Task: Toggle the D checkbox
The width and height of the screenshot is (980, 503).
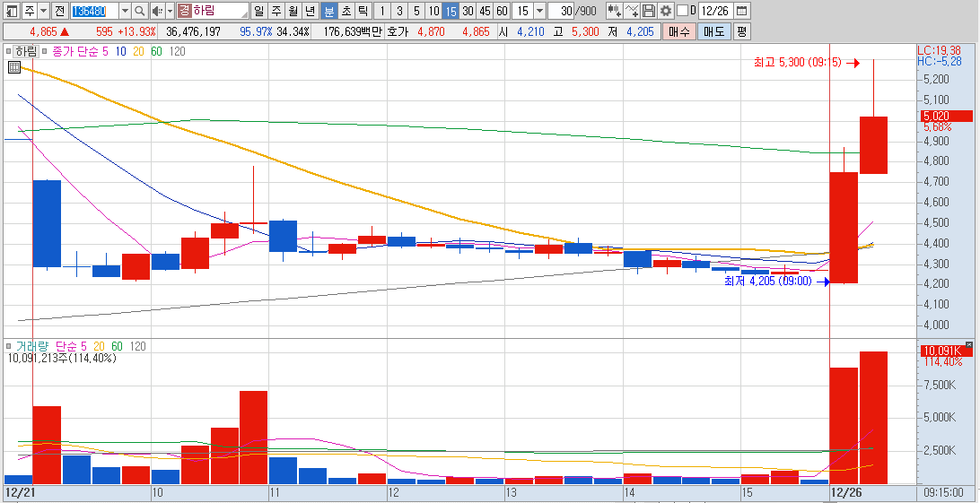Action: 682,11
